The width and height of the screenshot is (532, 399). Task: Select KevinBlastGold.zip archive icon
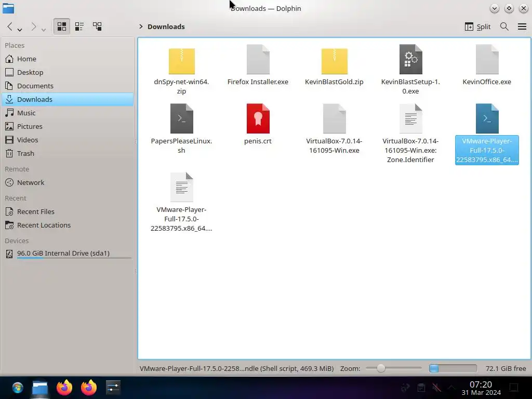(x=334, y=61)
